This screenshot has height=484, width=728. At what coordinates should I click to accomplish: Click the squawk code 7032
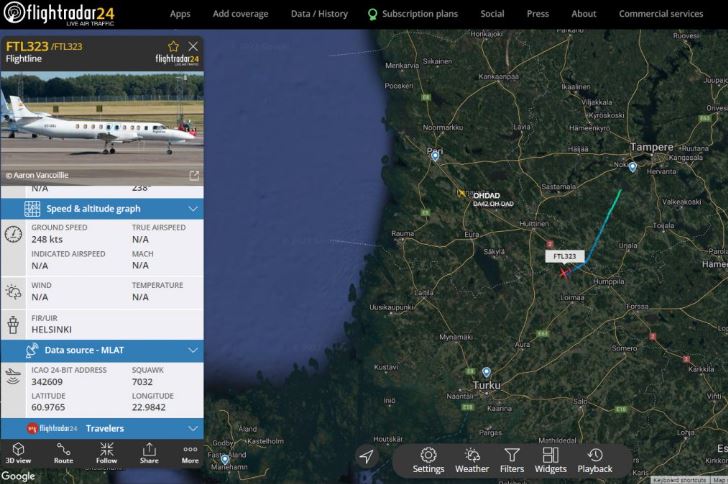tap(142, 382)
